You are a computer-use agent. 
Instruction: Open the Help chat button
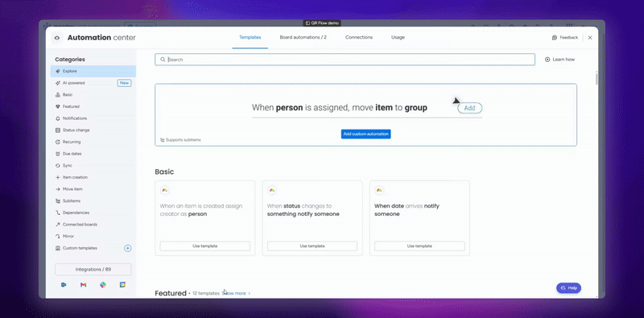point(569,288)
